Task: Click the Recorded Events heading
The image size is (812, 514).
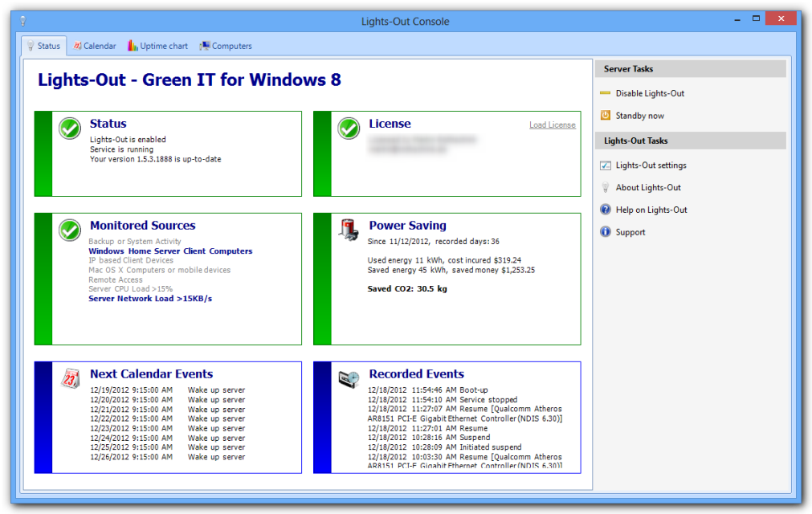Action: [x=416, y=373]
